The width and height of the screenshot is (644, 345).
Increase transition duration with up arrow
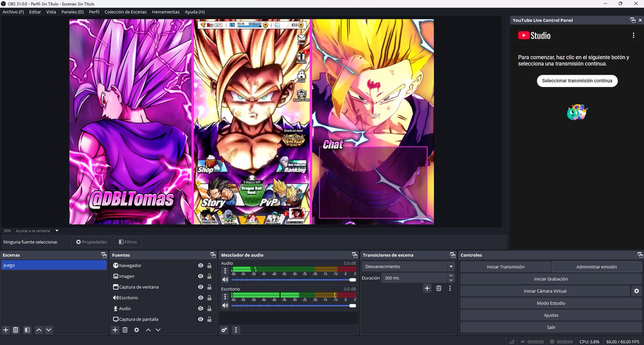point(451,275)
